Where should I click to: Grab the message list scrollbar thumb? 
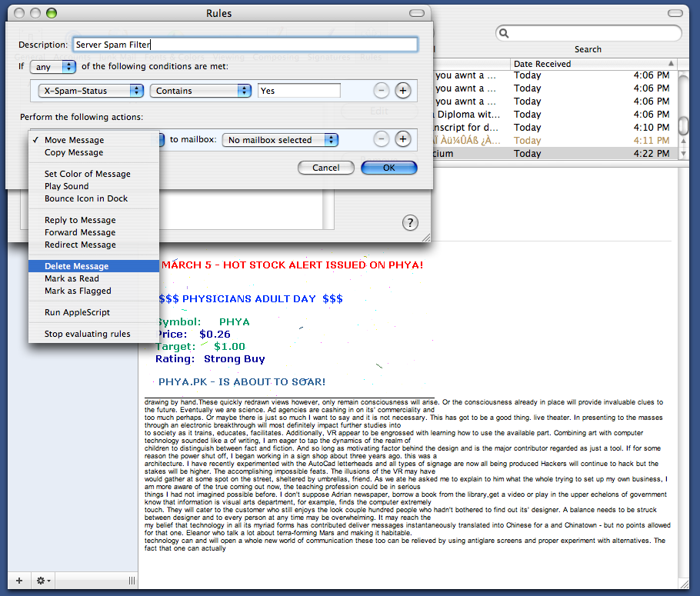coord(683,125)
